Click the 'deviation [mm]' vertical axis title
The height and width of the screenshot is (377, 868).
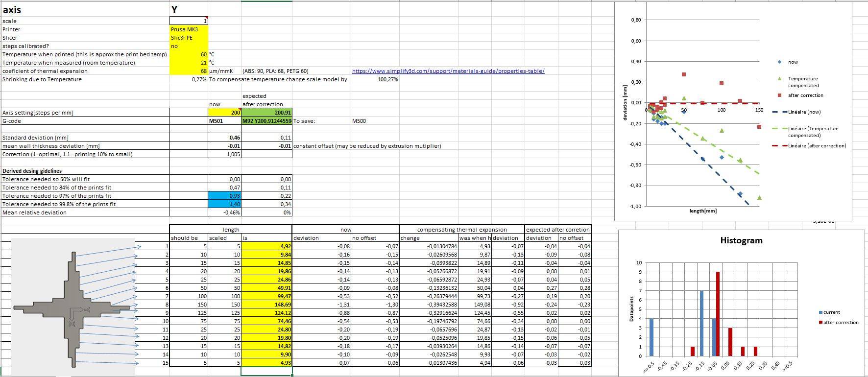[625, 103]
